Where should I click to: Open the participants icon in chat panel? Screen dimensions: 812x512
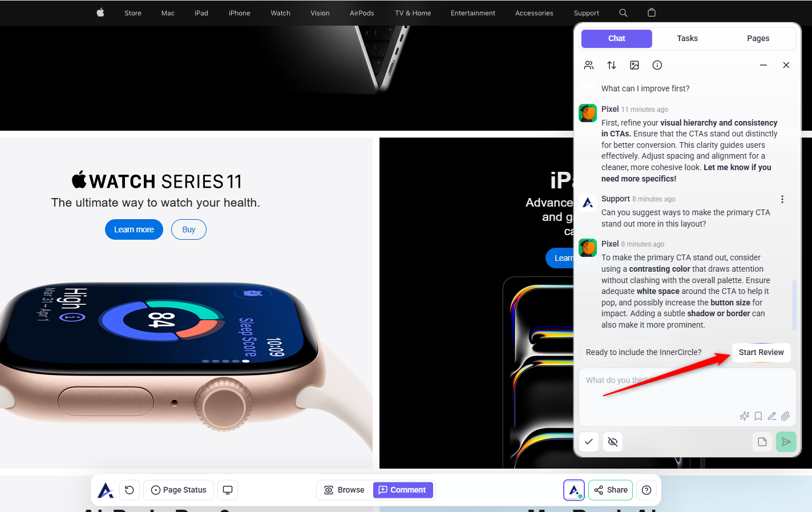pyautogui.click(x=589, y=65)
